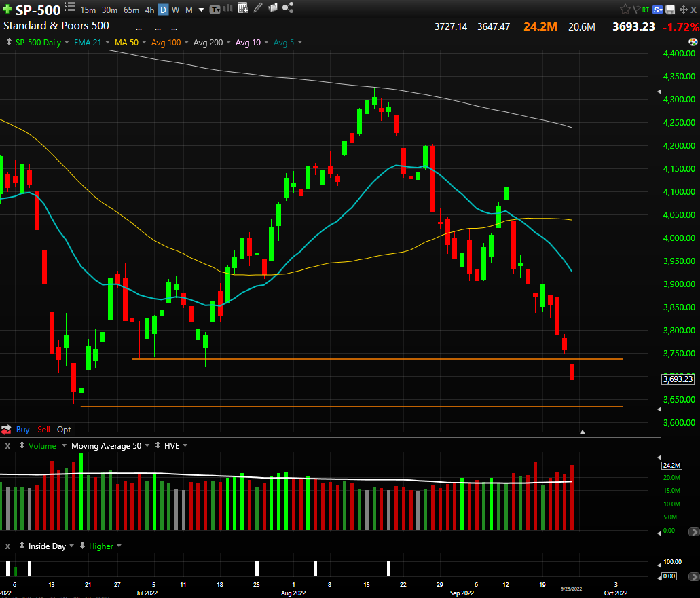The image size is (700, 598).
Task: Click the Standard & Poors 500 name text
Action: click(x=56, y=25)
